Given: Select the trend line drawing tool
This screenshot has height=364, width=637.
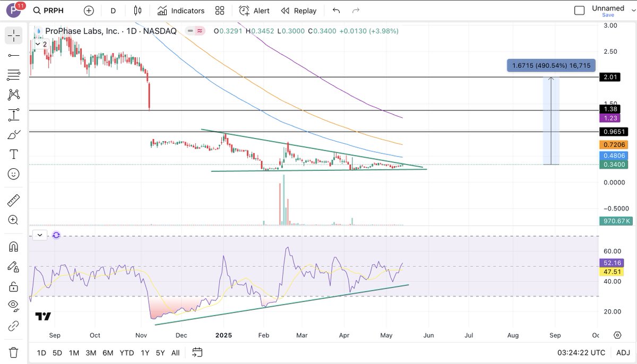Looking at the screenshot, I should point(14,55).
